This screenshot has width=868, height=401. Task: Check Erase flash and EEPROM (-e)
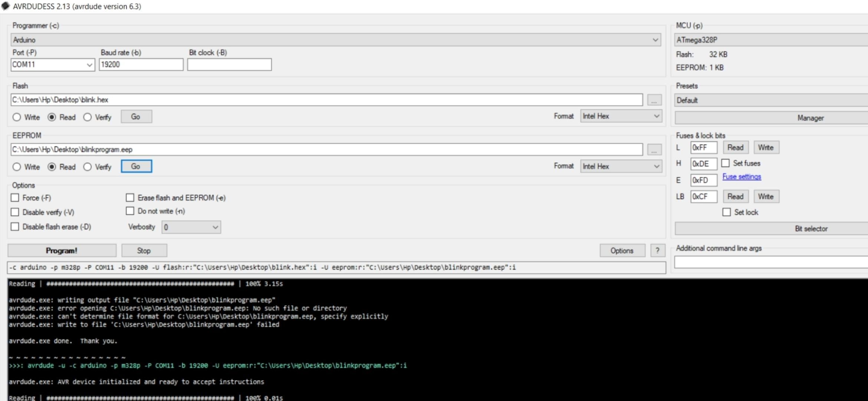pyautogui.click(x=130, y=198)
